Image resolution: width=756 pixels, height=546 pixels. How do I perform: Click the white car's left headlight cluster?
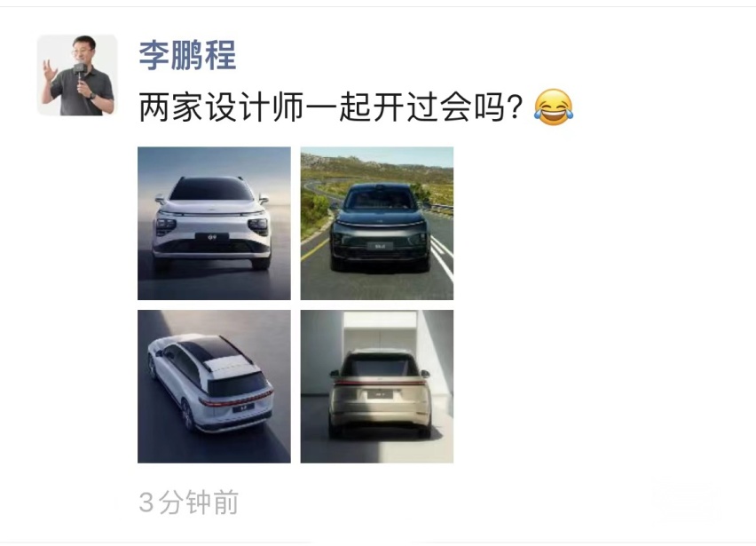[165, 226]
